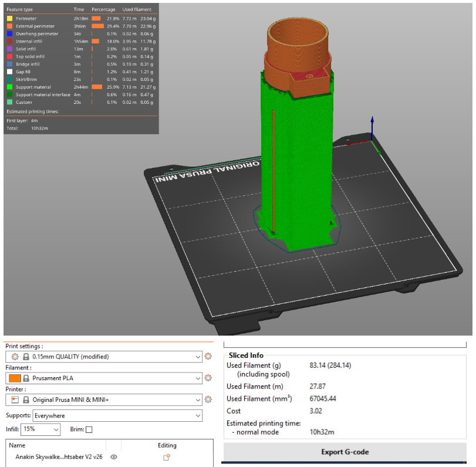The width and height of the screenshot is (476, 467).
Task: Toggle Support material interface legend swatch
Action: 10,94
